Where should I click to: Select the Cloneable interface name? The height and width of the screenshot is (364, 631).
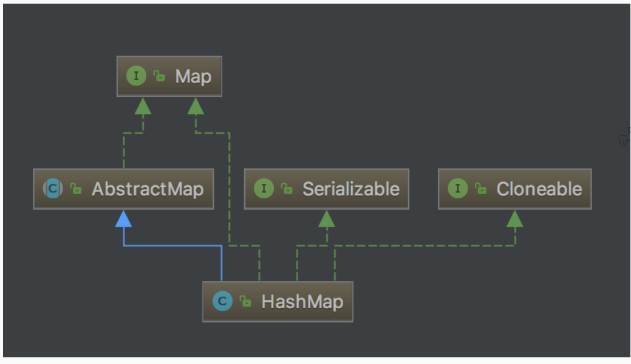coord(539,189)
